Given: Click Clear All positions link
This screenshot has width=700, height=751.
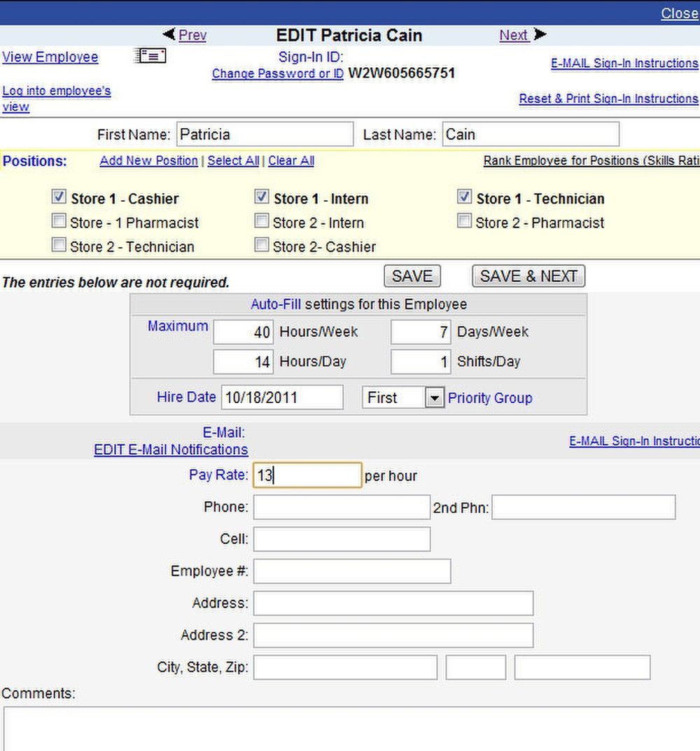Looking at the screenshot, I should point(290,160).
